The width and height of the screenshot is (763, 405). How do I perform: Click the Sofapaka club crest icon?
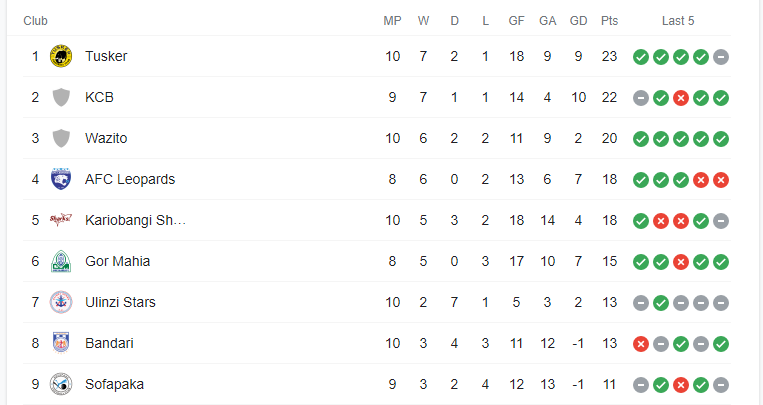coord(61,384)
